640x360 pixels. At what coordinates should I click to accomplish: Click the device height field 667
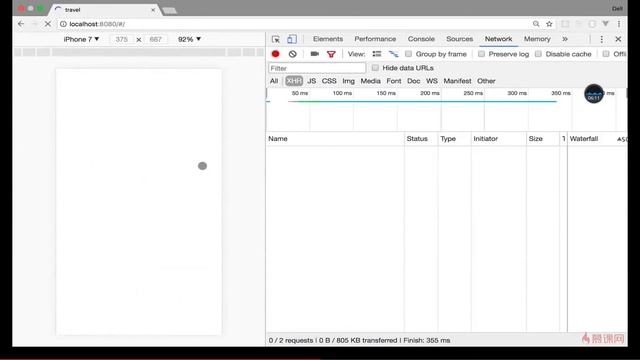pyautogui.click(x=156, y=39)
